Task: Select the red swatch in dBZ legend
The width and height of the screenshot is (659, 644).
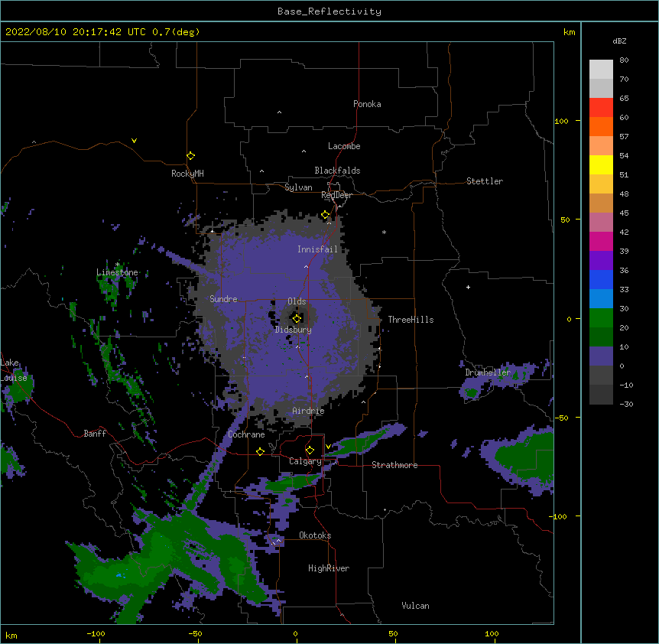Action: point(601,107)
